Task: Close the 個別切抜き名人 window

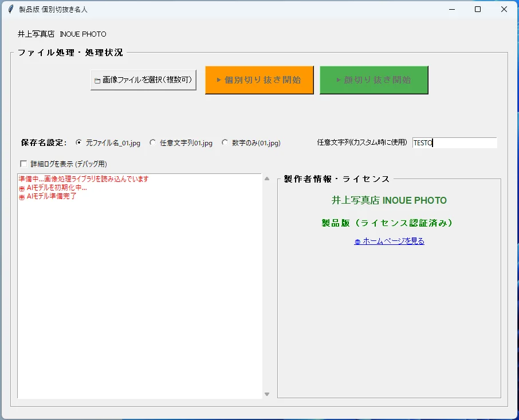Action: pyautogui.click(x=504, y=9)
